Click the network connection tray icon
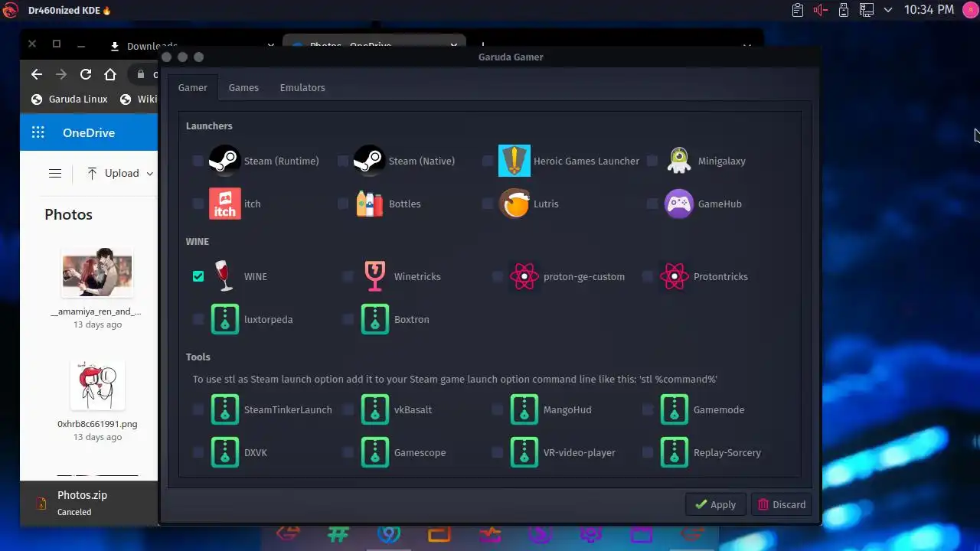Screen dimensions: 980x551 866,10
